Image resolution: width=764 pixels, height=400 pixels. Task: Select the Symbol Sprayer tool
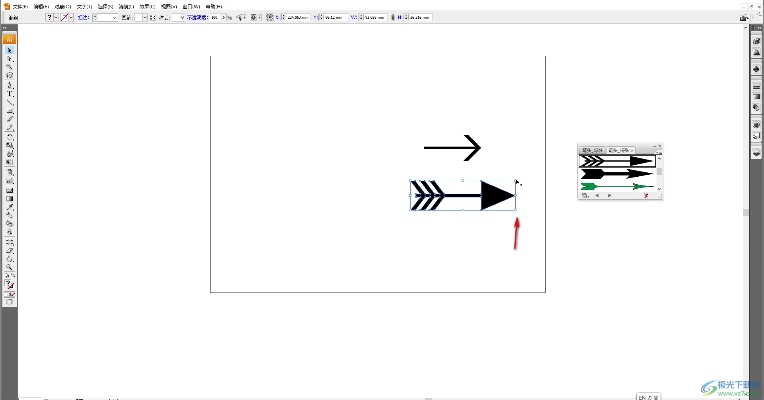pyautogui.click(x=9, y=172)
